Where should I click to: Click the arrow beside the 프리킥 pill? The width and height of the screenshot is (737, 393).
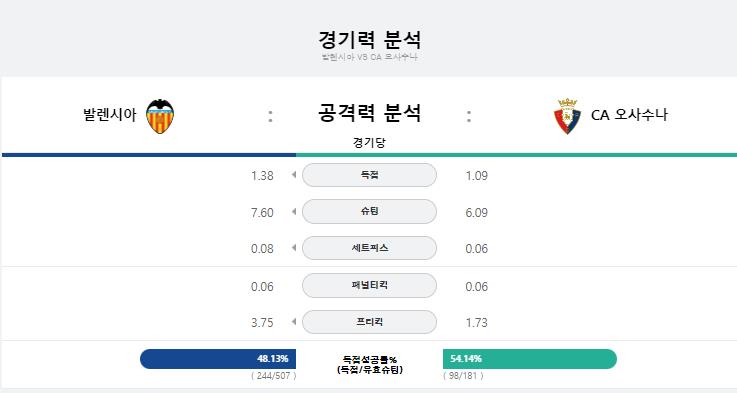(x=294, y=322)
